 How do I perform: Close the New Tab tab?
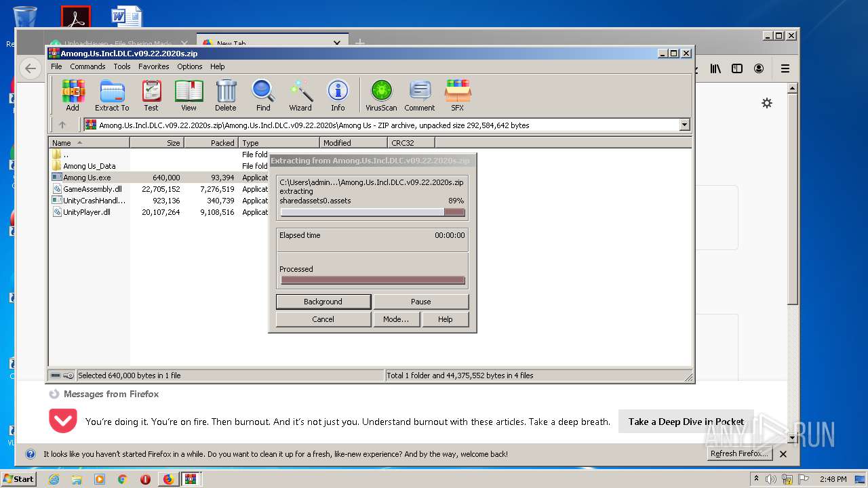pos(337,43)
